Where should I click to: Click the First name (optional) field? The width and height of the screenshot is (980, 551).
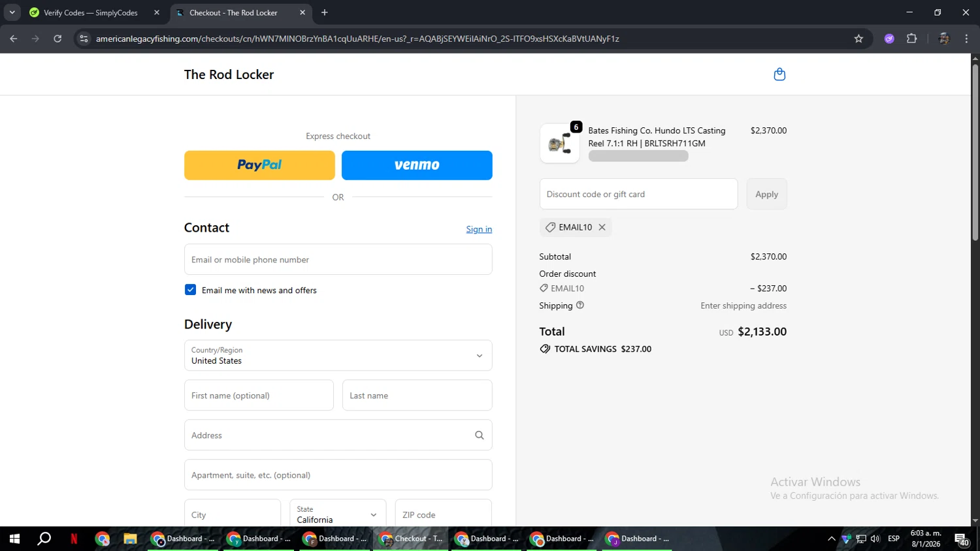click(259, 395)
